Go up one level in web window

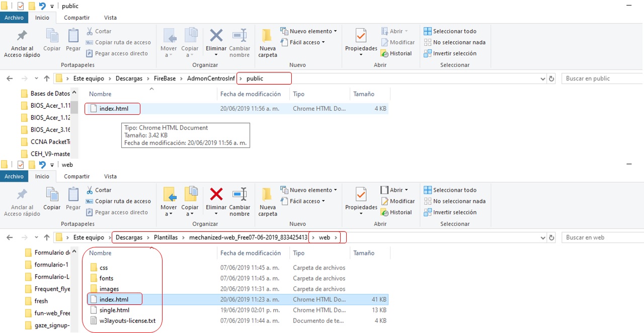[x=47, y=237]
